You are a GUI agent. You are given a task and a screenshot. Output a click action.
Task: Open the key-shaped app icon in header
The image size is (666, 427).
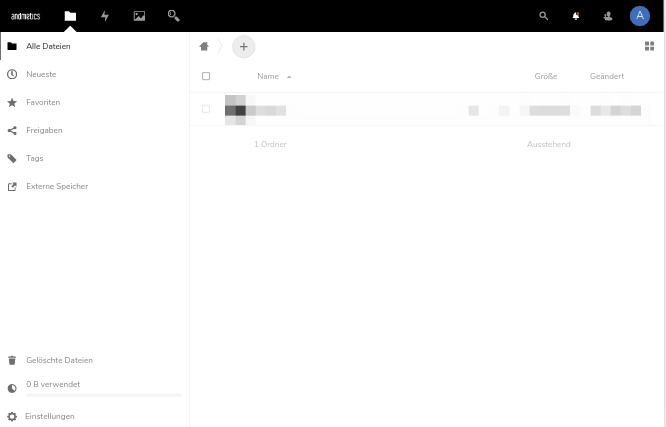[173, 16]
